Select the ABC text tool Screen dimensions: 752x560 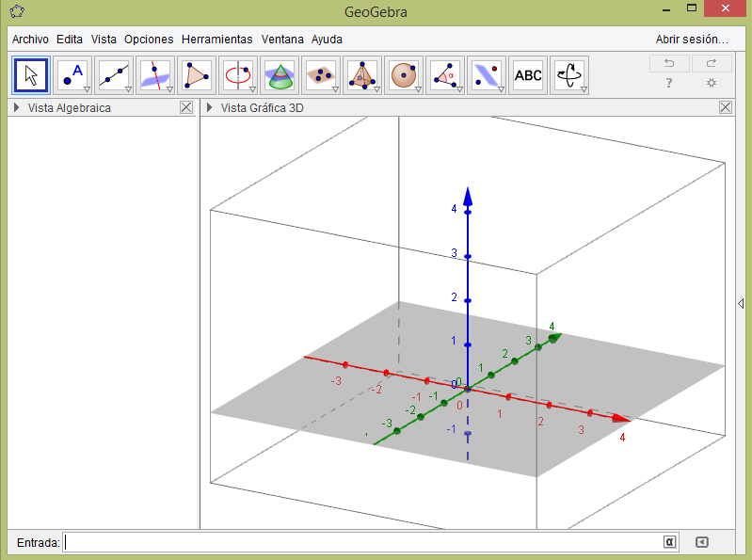(x=528, y=74)
